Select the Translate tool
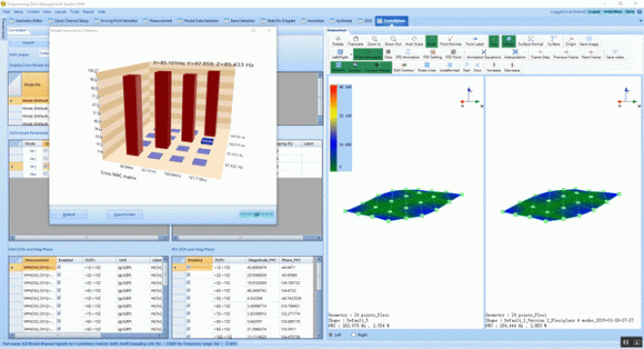Viewport: 644px width, 349px height. point(355,41)
